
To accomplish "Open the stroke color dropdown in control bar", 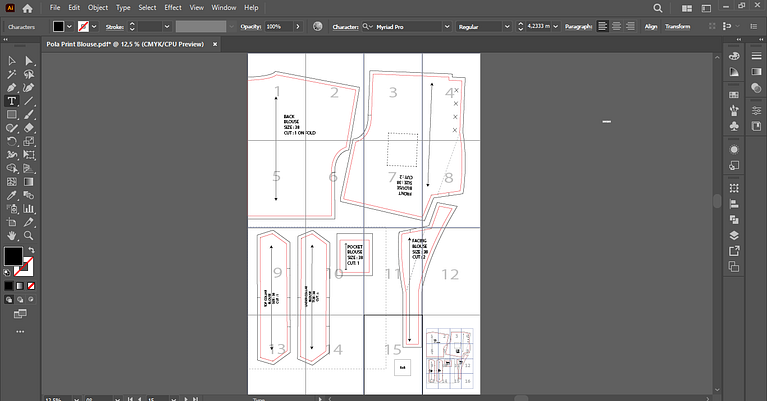I will point(94,26).
